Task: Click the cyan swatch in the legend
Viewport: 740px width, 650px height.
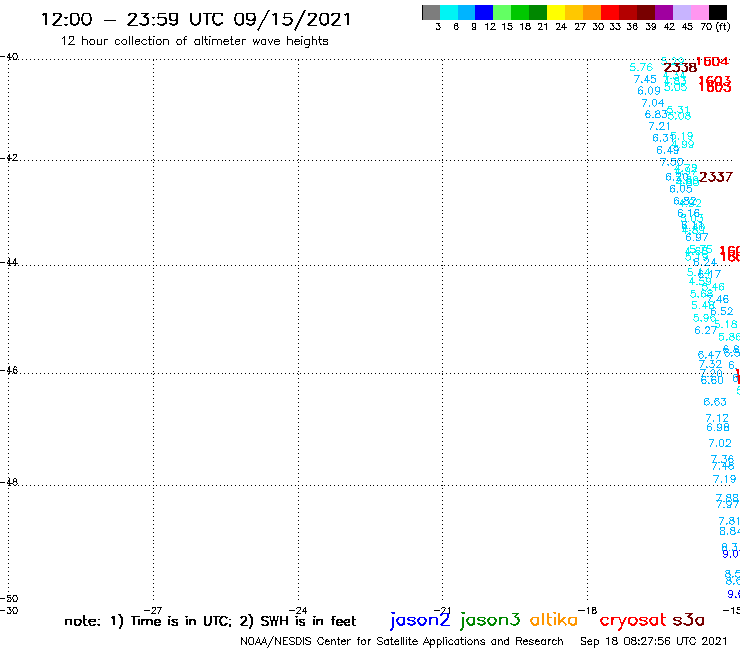Action: [449, 12]
